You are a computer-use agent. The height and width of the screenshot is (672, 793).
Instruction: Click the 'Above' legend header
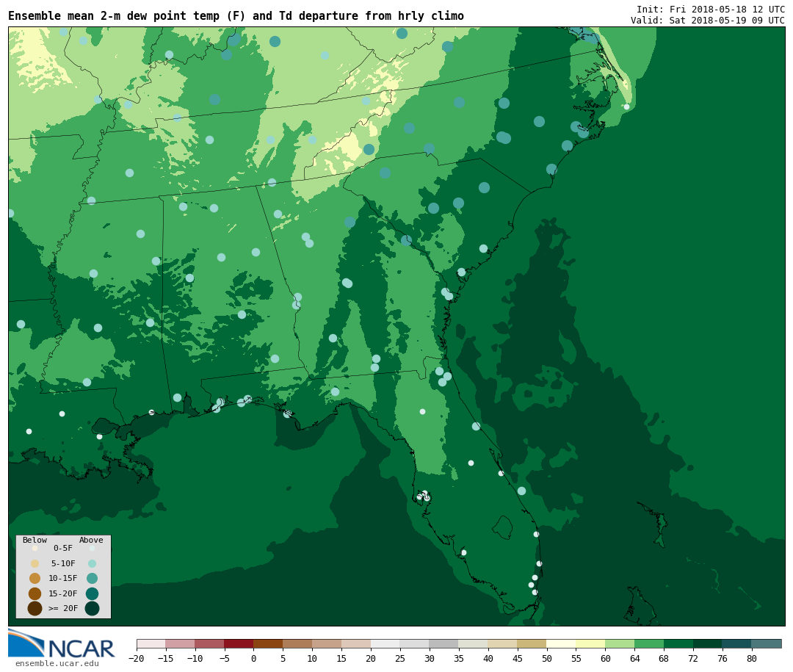point(91,540)
